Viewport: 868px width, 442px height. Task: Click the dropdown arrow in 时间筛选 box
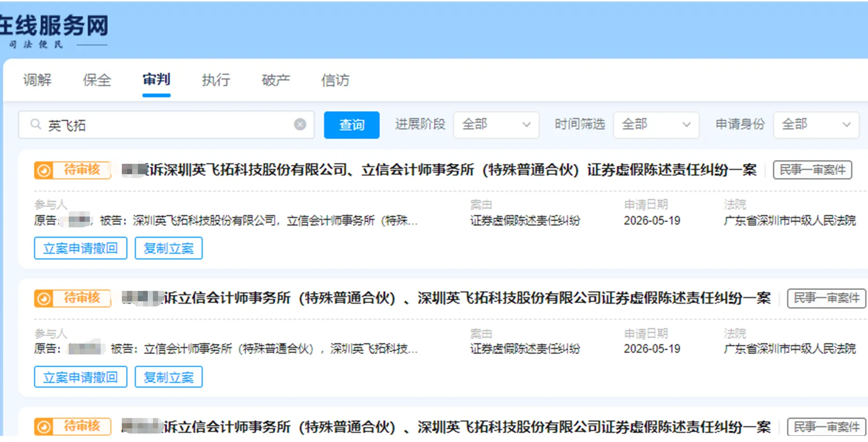click(686, 125)
